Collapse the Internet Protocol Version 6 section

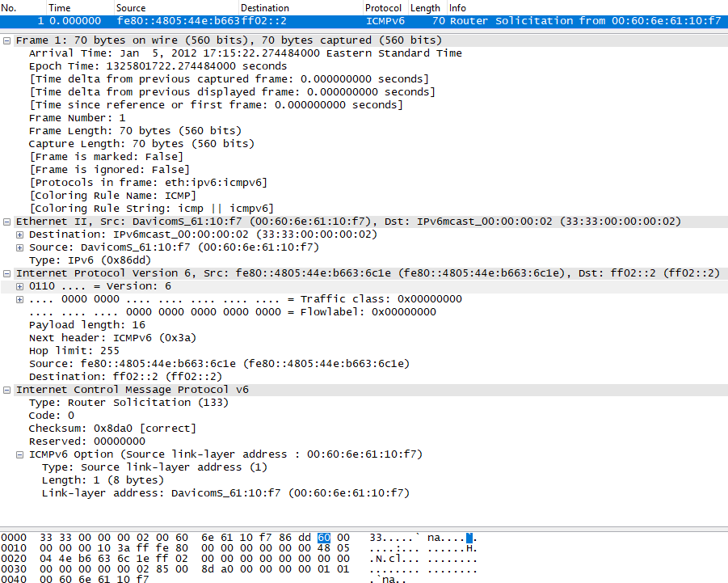pyautogui.click(x=7, y=272)
